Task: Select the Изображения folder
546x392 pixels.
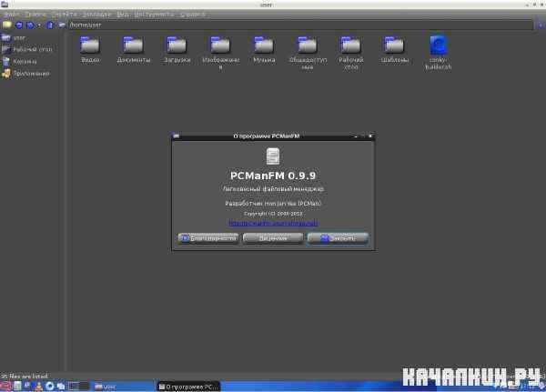Action: point(220,53)
